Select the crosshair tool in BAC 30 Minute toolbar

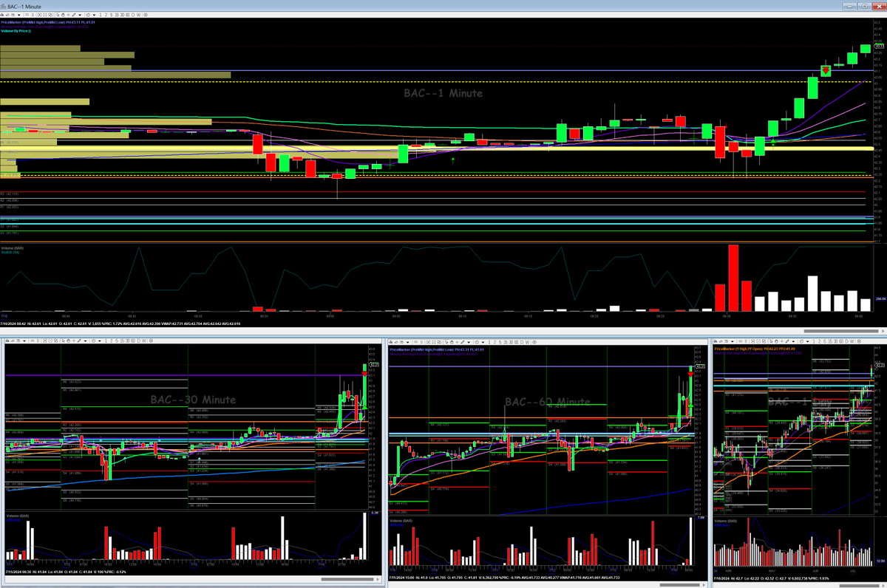tap(74, 341)
